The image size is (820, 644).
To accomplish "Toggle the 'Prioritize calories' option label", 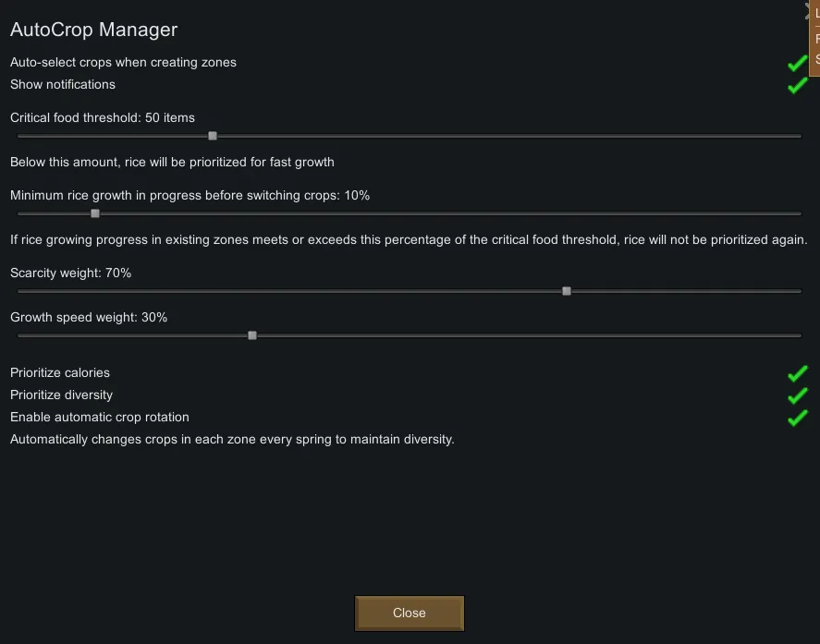I will tap(60, 373).
